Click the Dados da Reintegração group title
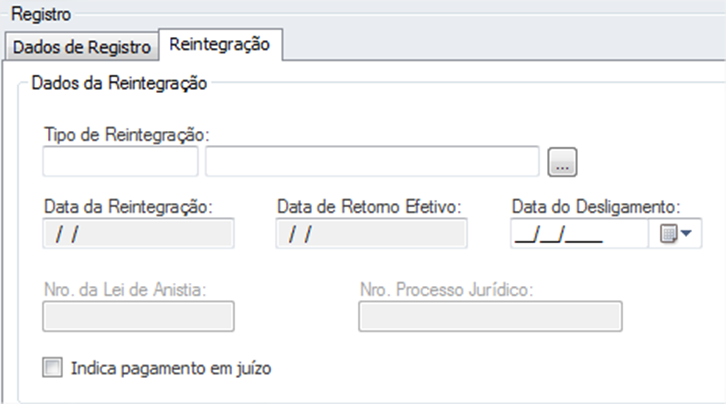Image resolution: width=726 pixels, height=404 pixels. tap(119, 83)
